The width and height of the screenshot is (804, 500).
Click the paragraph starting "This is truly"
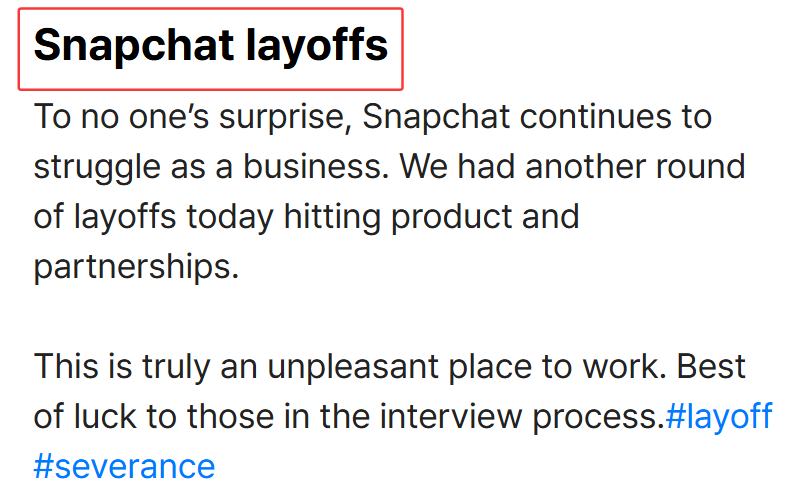403,416
